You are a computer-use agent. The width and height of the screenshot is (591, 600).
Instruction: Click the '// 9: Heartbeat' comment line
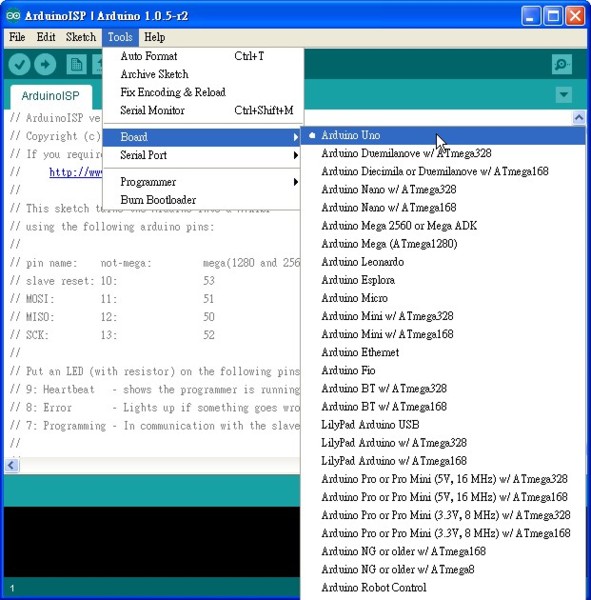[154, 390]
